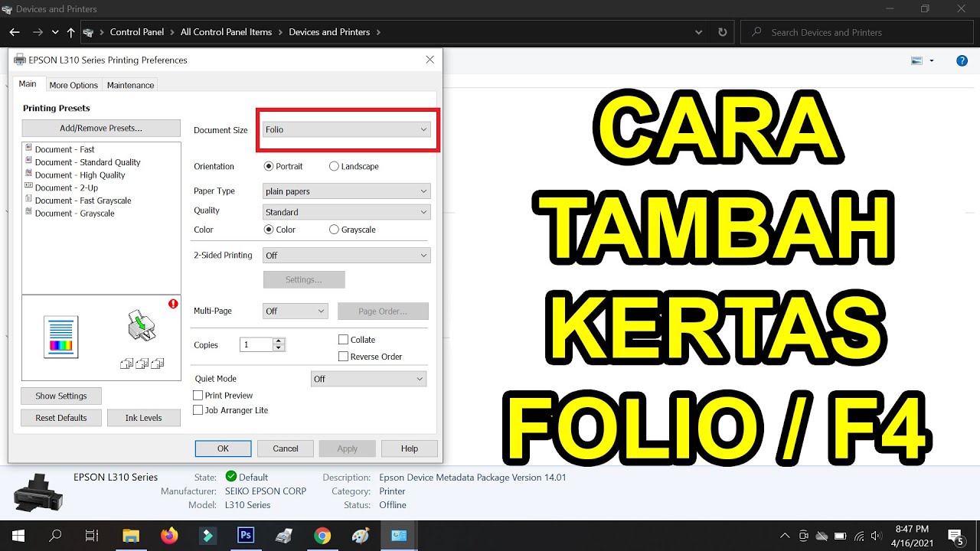Open Photoshop from taskbar

click(x=246, y=536)
